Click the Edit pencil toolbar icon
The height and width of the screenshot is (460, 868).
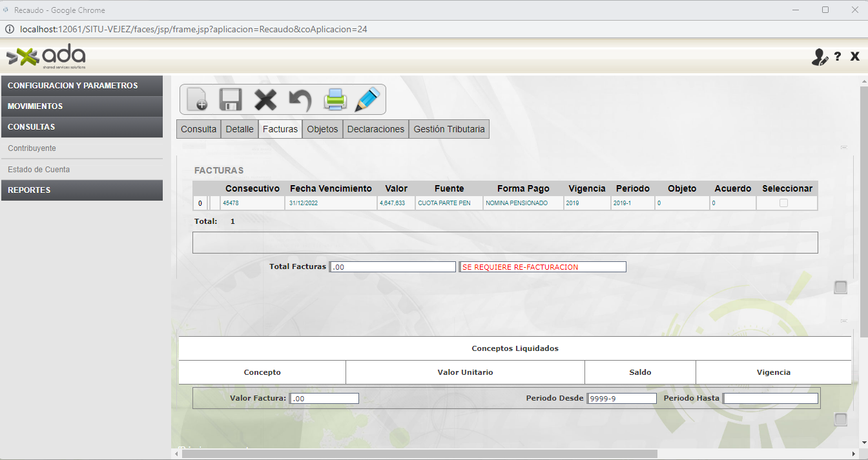click(368, 99)
